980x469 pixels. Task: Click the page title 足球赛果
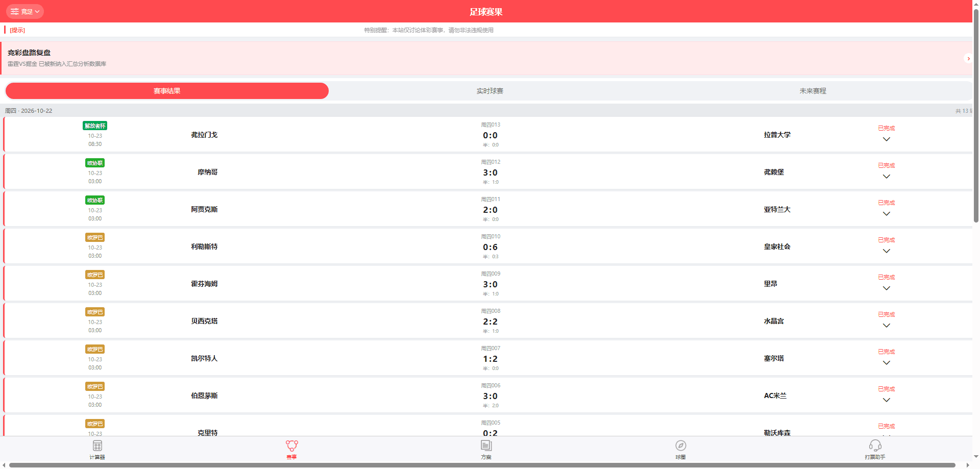(x=486, y=12)
